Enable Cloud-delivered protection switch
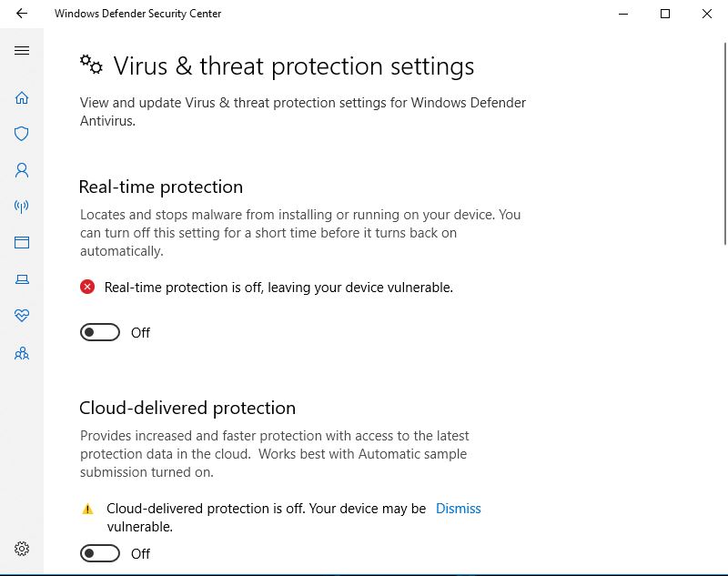The image size is (728, 576). (x=100, y=553)
